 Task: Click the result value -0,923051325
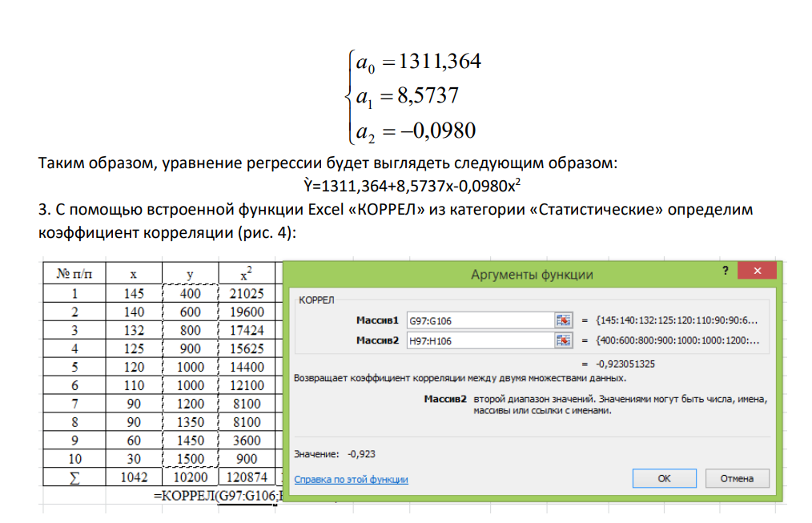[625, 364]
